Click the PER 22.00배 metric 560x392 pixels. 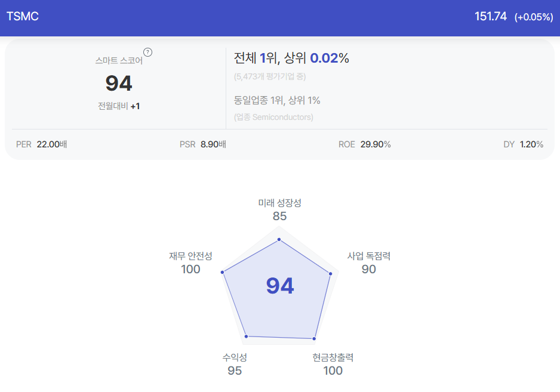pyautogui.click(x=41, y=144)
